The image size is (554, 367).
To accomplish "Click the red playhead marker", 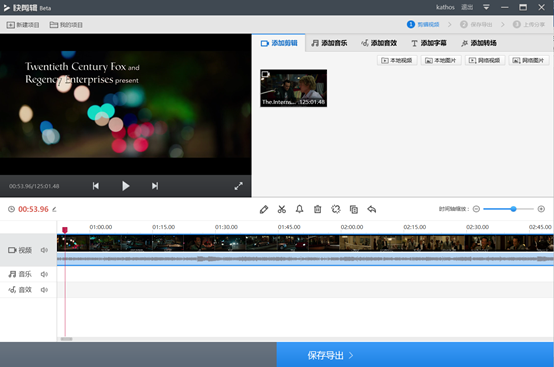I will pos(65,230).
